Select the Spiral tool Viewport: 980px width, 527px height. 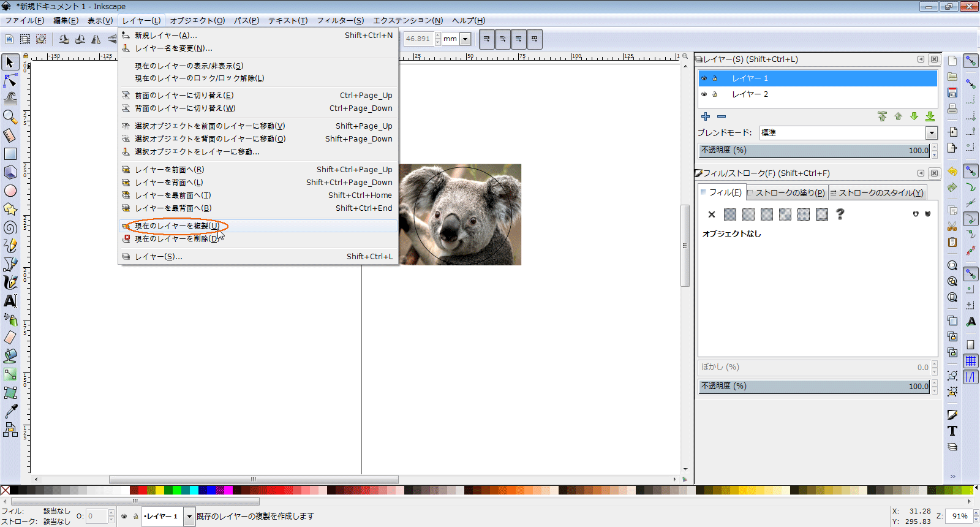click(10, 227)
